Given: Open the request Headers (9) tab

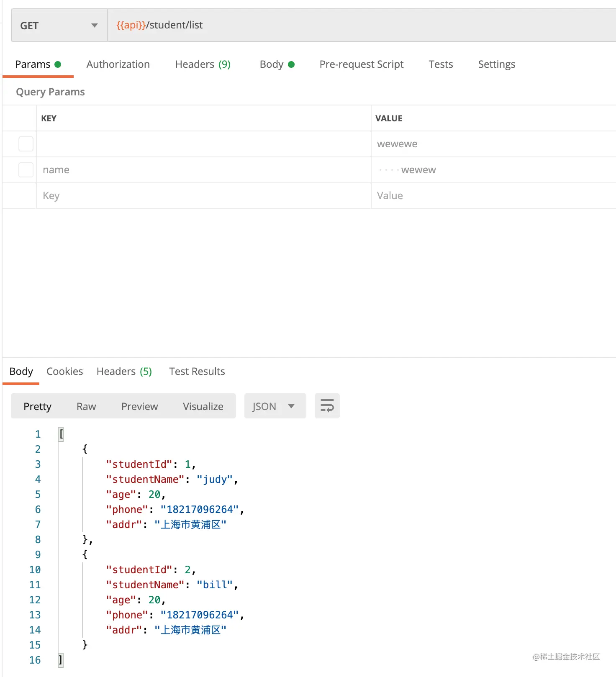Looking at the screenshot, I should [x=203, y=64].
